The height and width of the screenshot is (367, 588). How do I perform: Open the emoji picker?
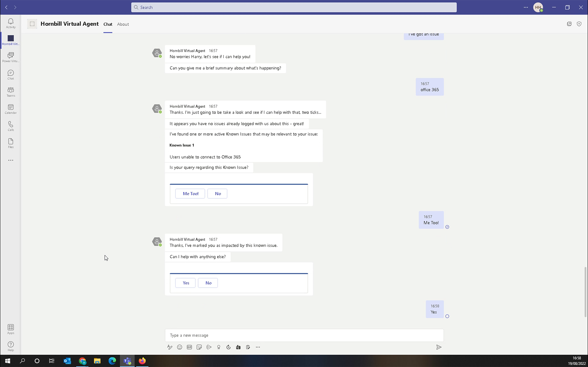coord(179,347)
